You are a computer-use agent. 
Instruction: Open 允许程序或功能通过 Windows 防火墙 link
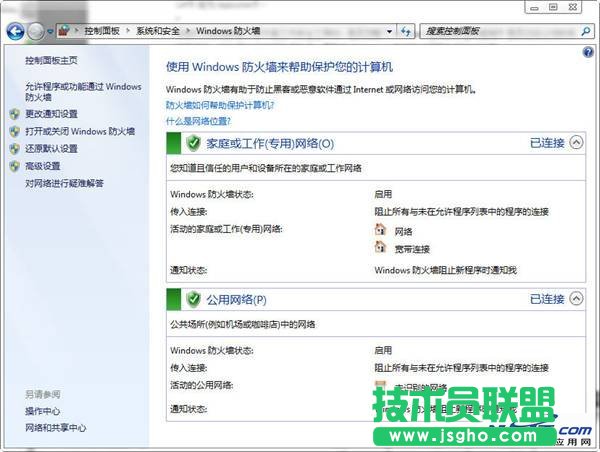83,92
